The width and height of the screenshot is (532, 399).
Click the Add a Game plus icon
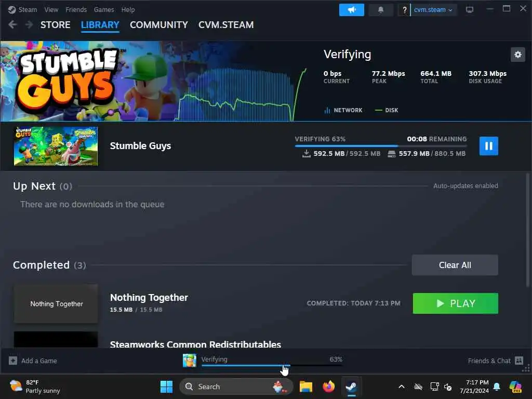13,361
